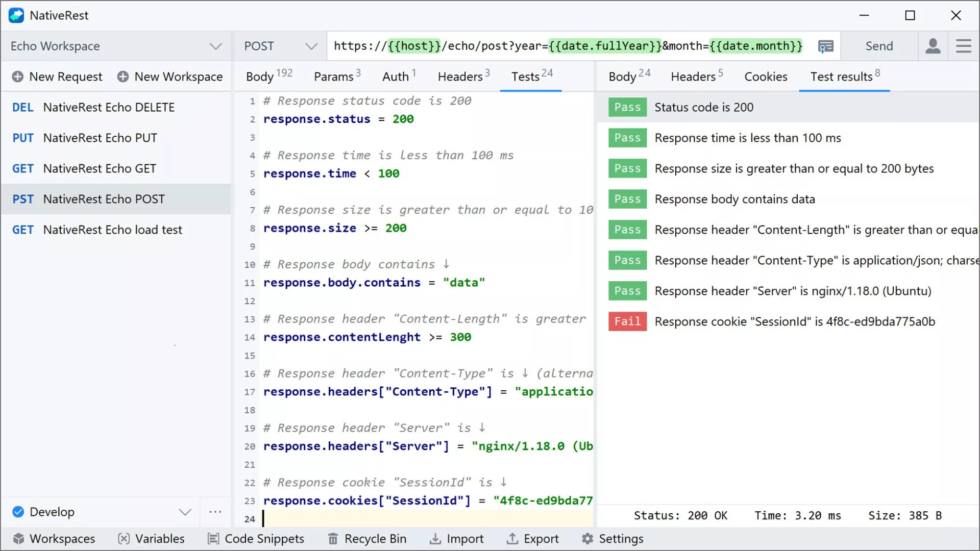Open the hamburger menu icon
980x551 pixels.
tap(963, 46)
